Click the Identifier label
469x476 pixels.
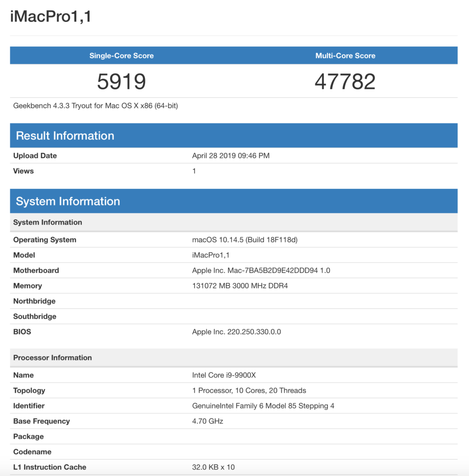click(x=29, y=406)
